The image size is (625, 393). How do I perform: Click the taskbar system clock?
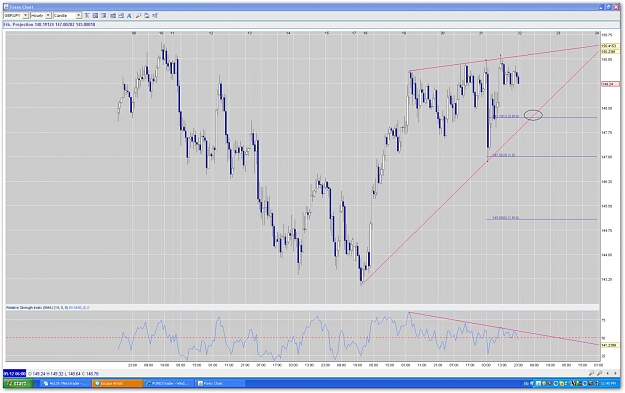pos(608,383)
